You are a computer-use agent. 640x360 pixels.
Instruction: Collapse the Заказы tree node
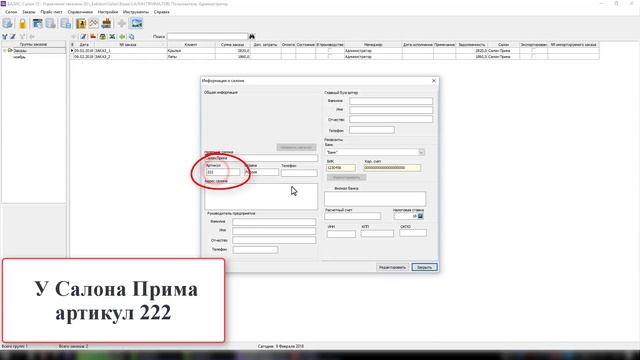click(4, 51)
